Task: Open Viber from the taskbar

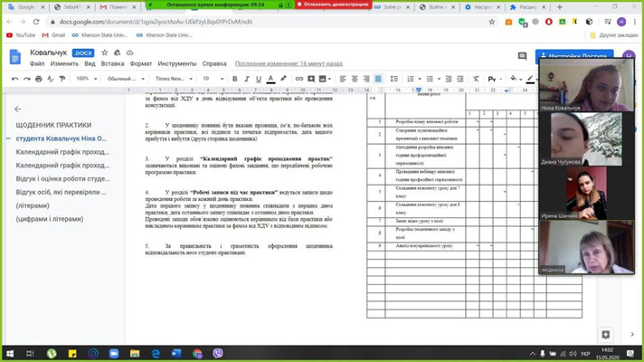Action: tap(218, 353)
